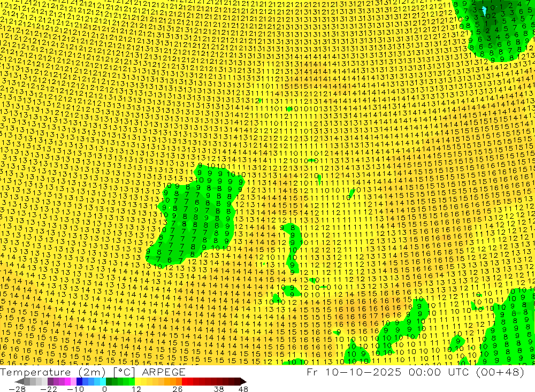Click the "[°C]" unit label
This screenshot has width=535, height=392.
(x=124, y=372)
